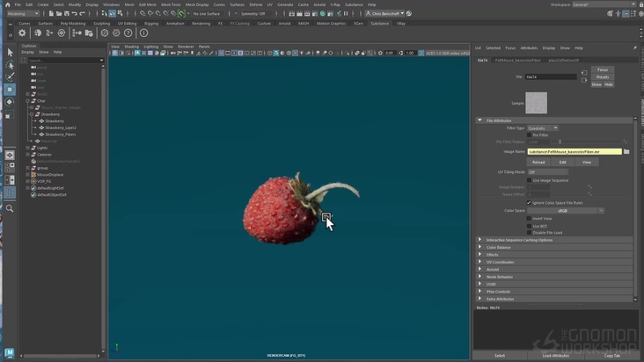Save scene with the disk icon

pyautogui.click(x=67, y=13)
